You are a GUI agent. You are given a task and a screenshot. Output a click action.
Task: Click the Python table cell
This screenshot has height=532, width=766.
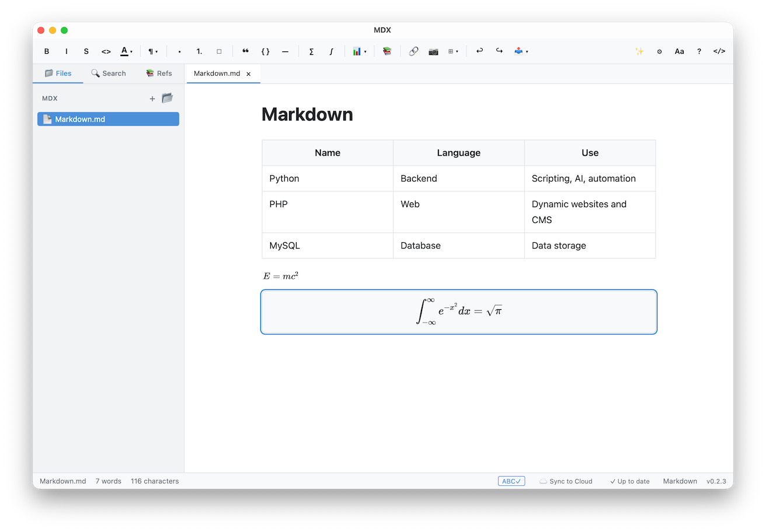point(328,178)
